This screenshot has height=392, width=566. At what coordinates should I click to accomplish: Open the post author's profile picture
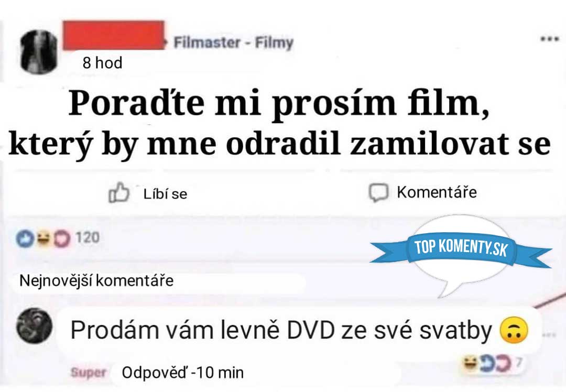pos(39,51)
